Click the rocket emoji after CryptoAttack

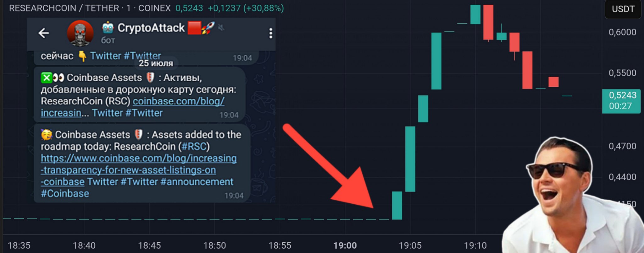(208, 28)
